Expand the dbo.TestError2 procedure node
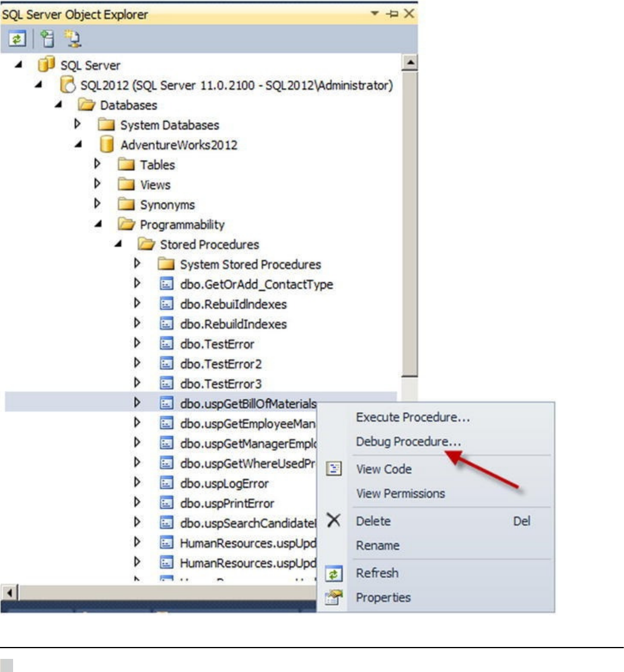Screen dimensions: 624x672 137,363
